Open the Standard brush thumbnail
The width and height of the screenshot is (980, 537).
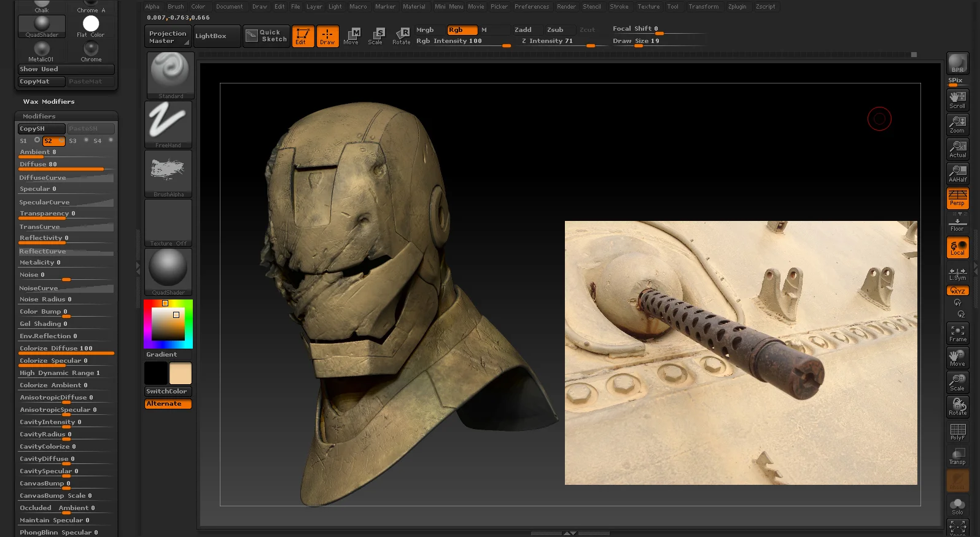pos(171,75)
